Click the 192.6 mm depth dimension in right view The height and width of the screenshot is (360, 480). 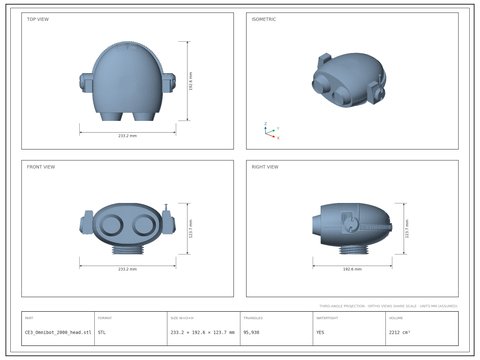(x=352, y=269)
